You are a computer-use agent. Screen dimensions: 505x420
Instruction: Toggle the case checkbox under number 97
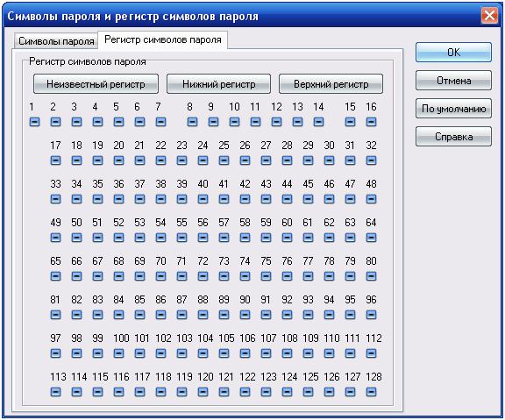(56, 353)
